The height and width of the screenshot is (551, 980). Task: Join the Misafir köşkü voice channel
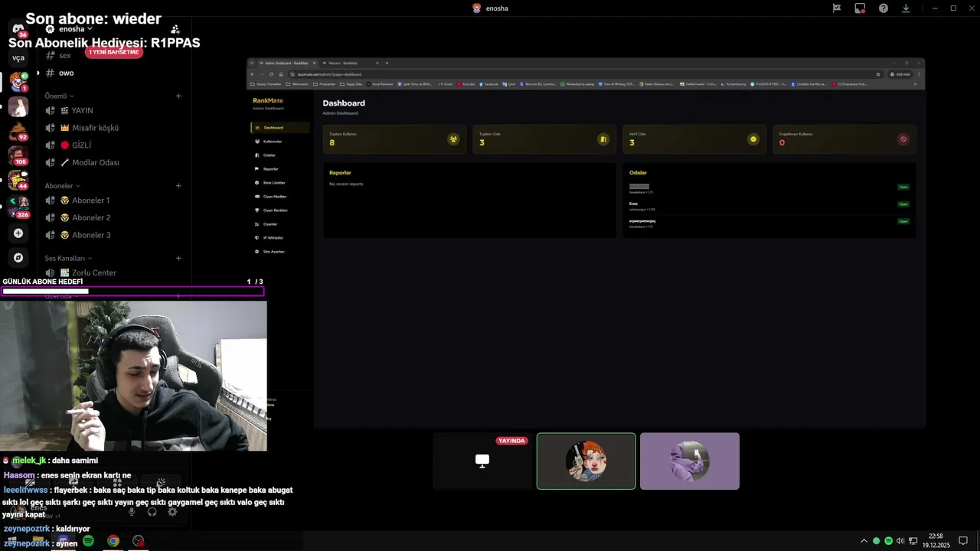pyautogui.click(x=113, y=128)
